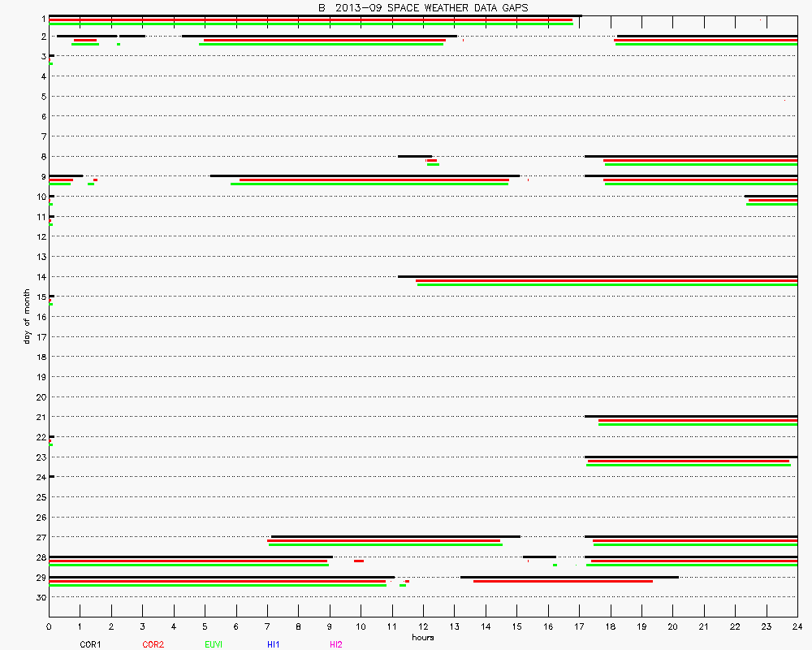Select the day 18 y-axis label
The height and width of the screenshot is (650, 812).
pos(41,357)
